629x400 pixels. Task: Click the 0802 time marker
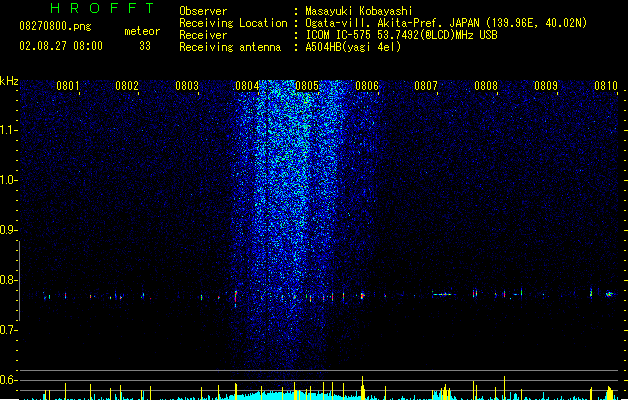click(x=127, y=86)
